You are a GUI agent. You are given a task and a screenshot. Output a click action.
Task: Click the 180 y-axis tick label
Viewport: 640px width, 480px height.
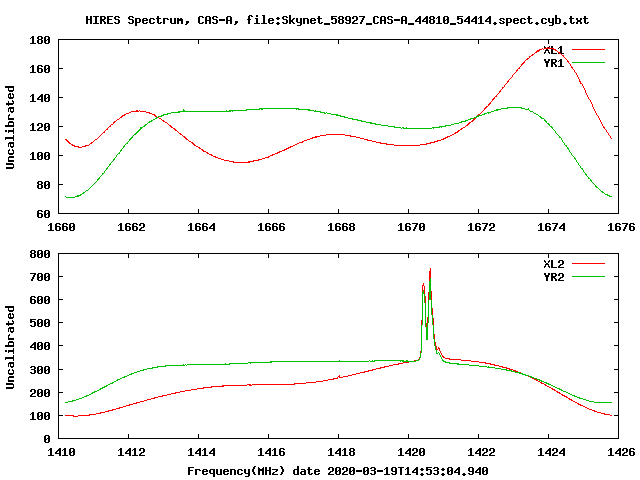point(40,40)
